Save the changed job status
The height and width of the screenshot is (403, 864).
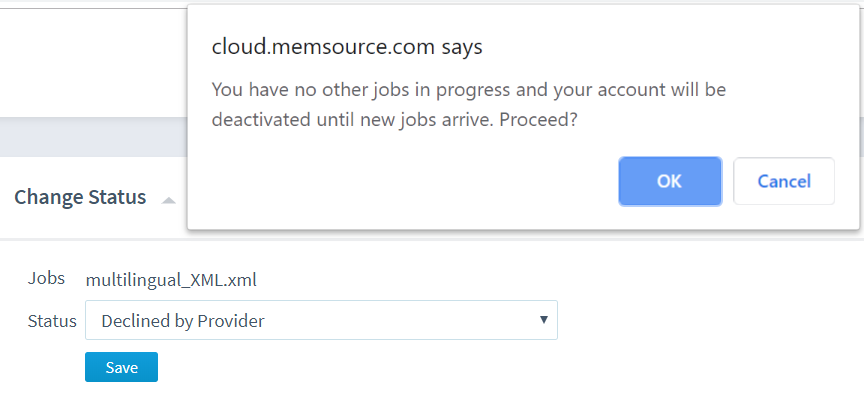click(x=121, y=367)
